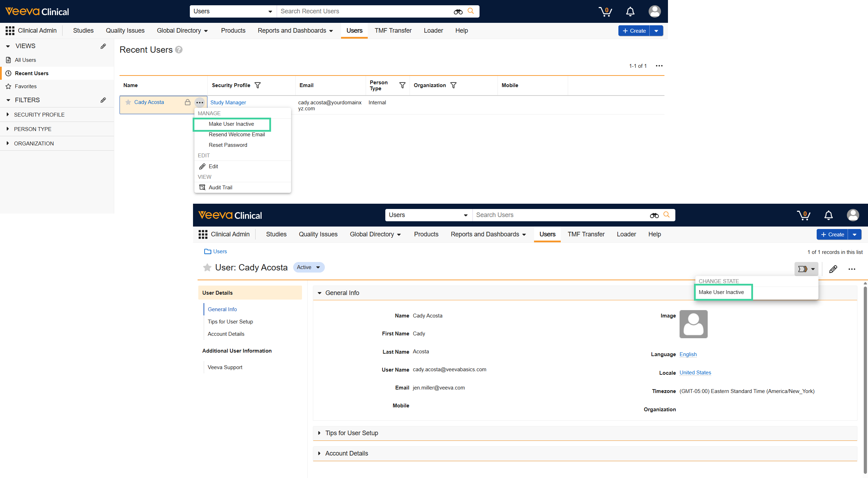This screenshot has height=478, width=868.
Task: Click binoculars advanced search in top window
Action: (x=458, y=12)
